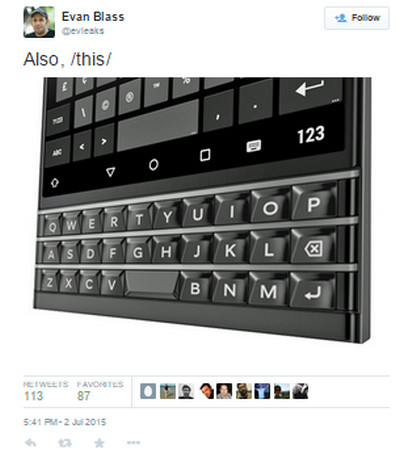Open the BlackBerry keyboard image
This screenshot has height=454, width=400.
[x=202, y=210]
